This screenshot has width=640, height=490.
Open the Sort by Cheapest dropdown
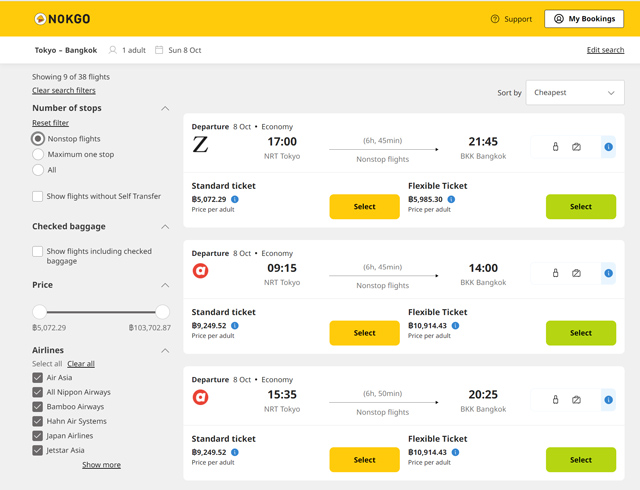575,93
